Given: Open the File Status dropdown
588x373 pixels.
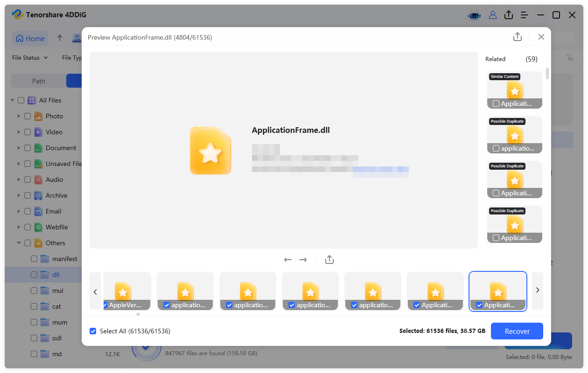Looking at the screenshot, I should point(30,58).
